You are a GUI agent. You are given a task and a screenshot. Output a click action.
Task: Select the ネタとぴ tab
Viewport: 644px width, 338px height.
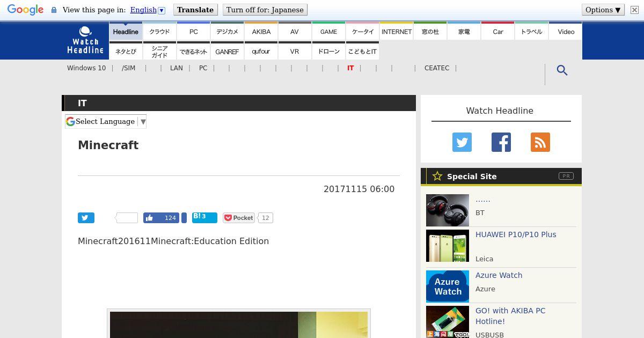126,52
